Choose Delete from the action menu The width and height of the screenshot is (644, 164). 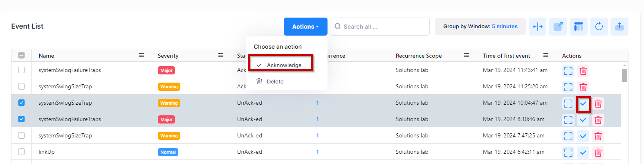coord(275,81)
